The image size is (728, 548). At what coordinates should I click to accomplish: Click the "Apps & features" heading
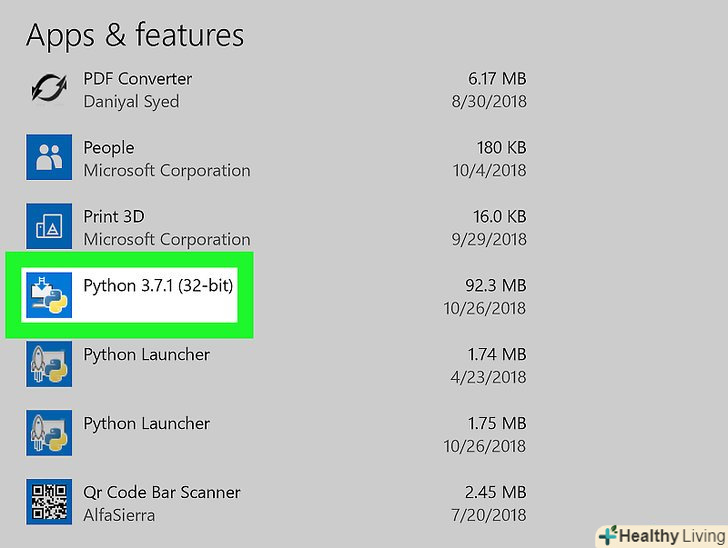(x=135, y=35)
